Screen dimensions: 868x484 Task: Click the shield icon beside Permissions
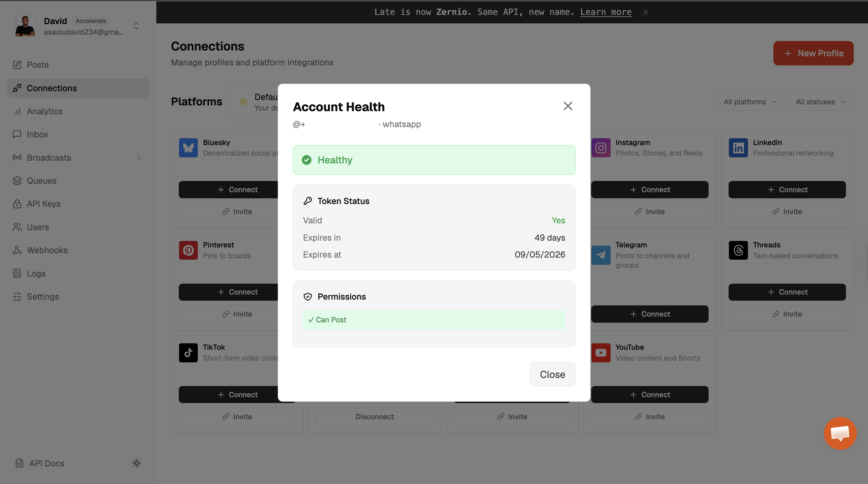click(308, 297)
